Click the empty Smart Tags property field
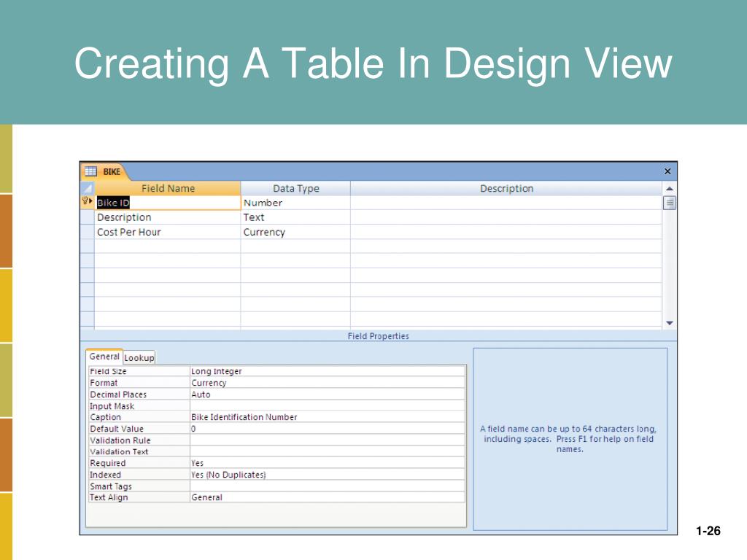Image resolution: width=747 pixels, height=560 pixels. (x=328, y=486)
